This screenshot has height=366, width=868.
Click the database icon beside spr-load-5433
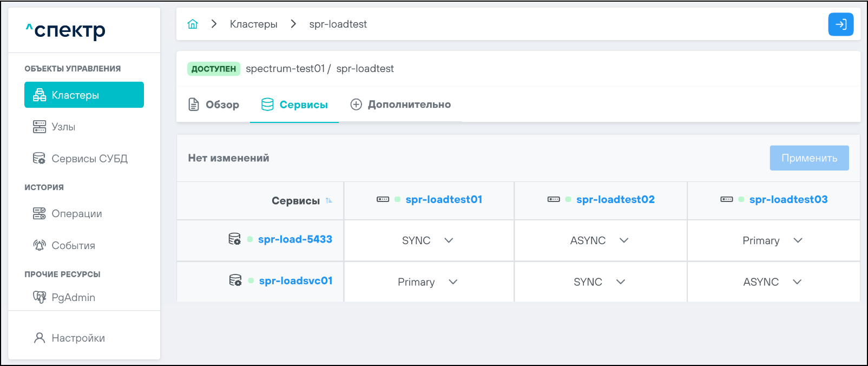click(234, 239)
